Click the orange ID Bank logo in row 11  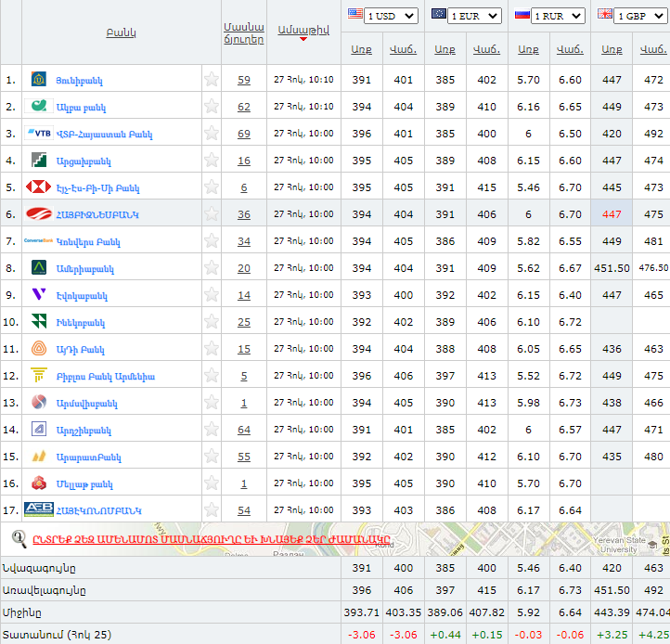[x=39, y=348]
